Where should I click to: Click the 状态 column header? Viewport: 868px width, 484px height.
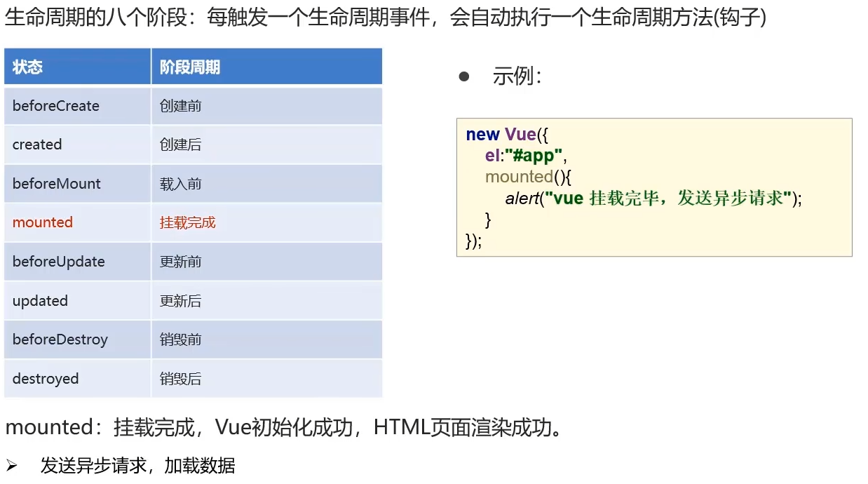[28, 67]
